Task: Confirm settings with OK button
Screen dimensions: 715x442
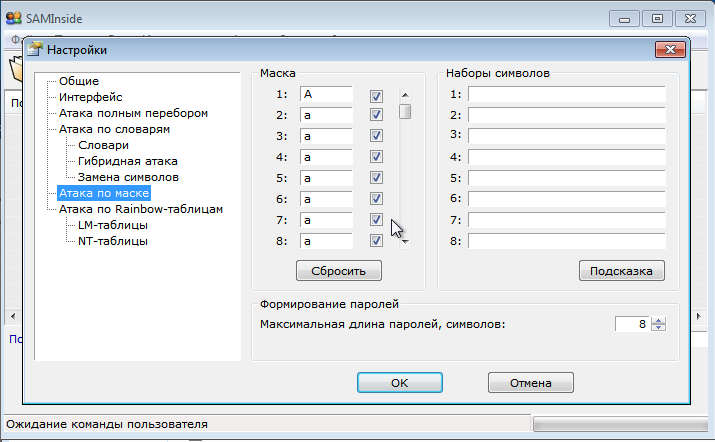Action: 399,383
